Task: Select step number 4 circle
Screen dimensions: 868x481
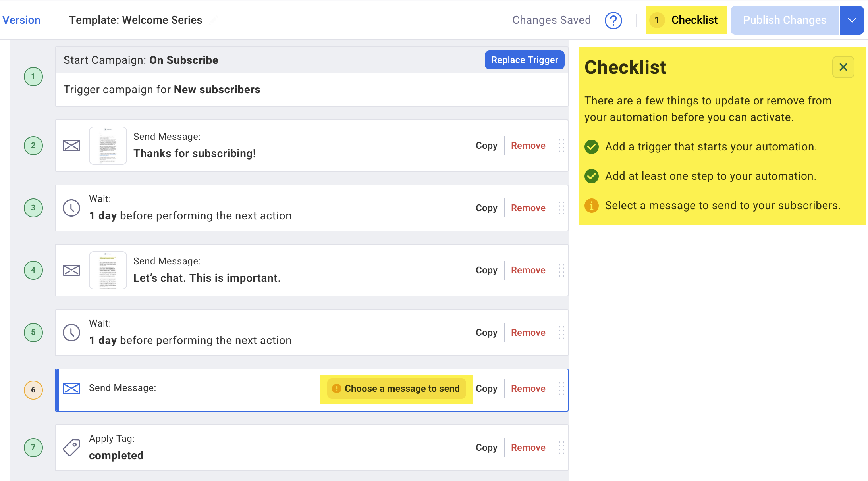Action: tap(33, 270)
